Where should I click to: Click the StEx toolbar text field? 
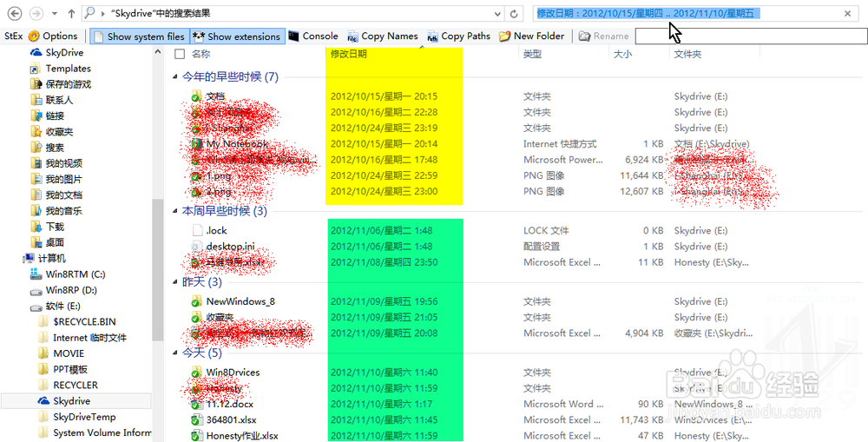point(751,36)
